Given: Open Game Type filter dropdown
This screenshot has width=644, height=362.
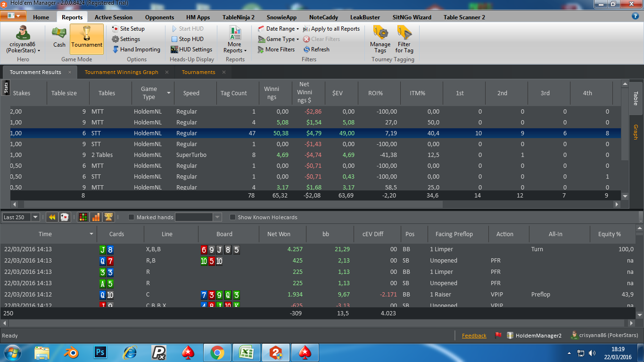Looking at the screenshot, I should 279,39.
